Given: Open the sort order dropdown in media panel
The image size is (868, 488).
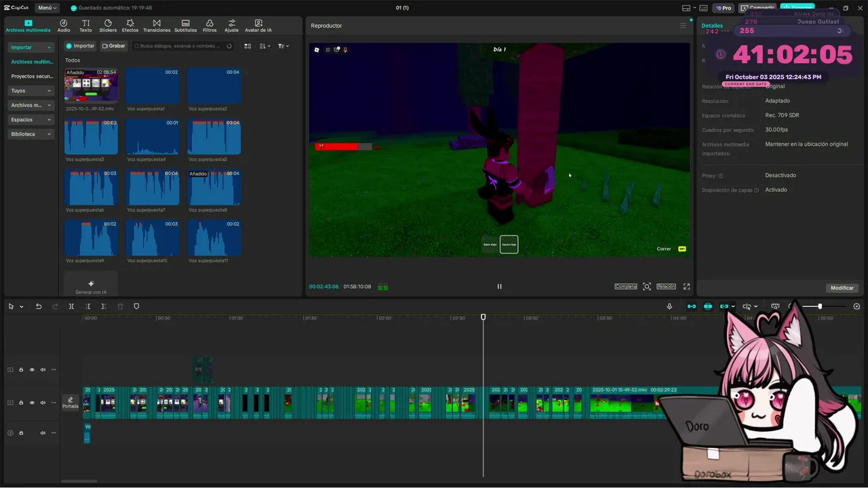Looking at the screenshot, I should tap(264, 46).
